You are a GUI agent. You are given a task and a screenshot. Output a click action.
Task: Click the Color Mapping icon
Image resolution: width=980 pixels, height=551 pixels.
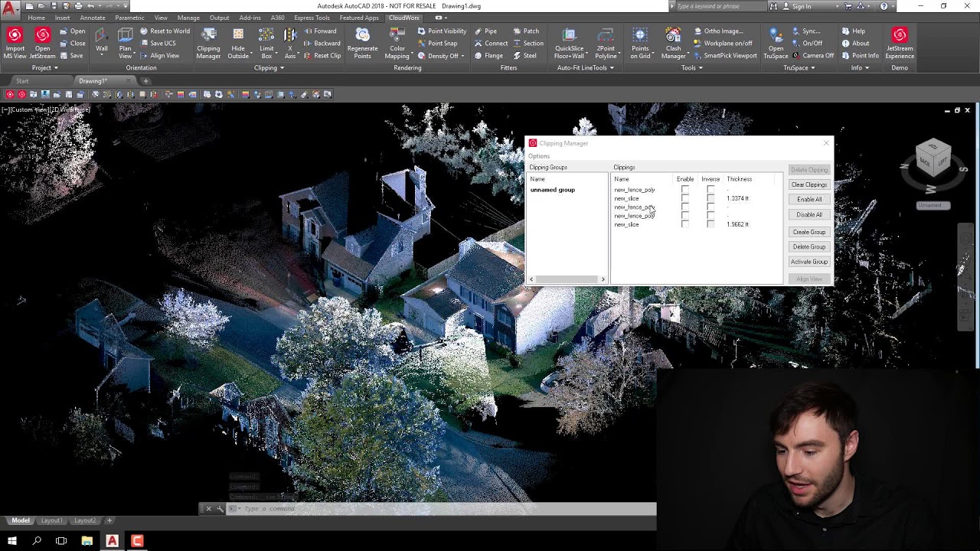coord(397,43)
